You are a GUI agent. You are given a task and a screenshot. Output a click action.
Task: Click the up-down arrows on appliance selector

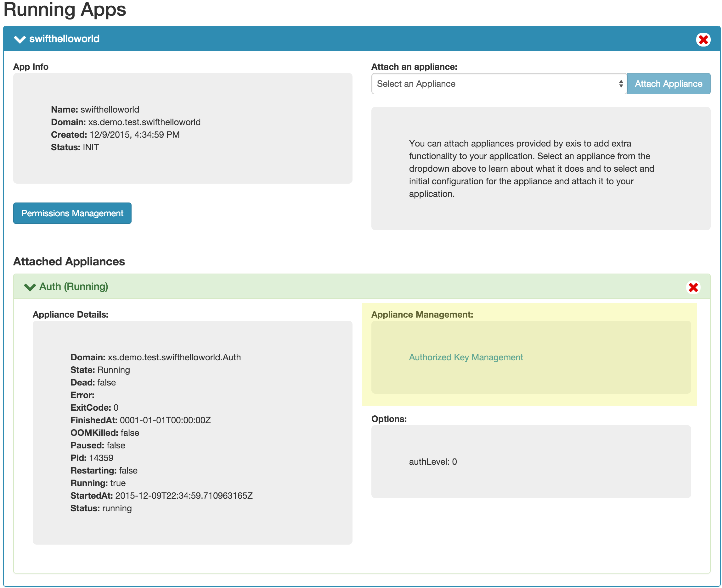(621, 84)
